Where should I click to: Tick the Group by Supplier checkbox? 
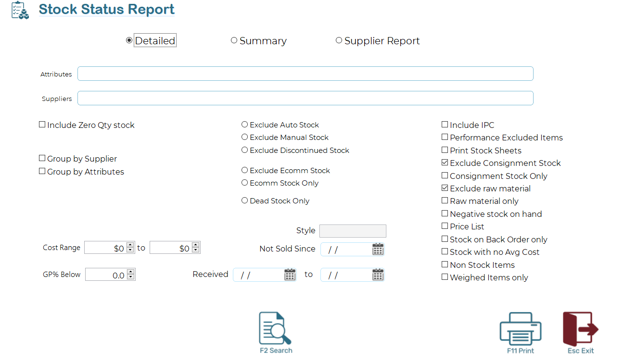42,159
